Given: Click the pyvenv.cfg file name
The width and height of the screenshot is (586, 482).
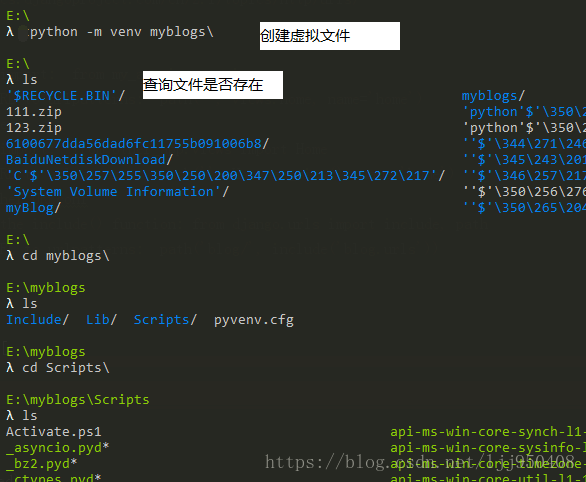Looking at the screenshot, I should [x=254, y=320].
